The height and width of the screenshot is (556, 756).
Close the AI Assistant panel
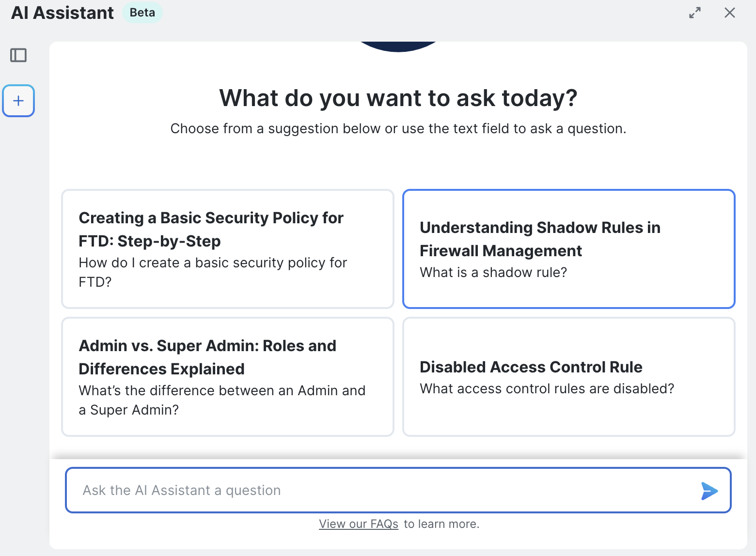pos(729,13)
